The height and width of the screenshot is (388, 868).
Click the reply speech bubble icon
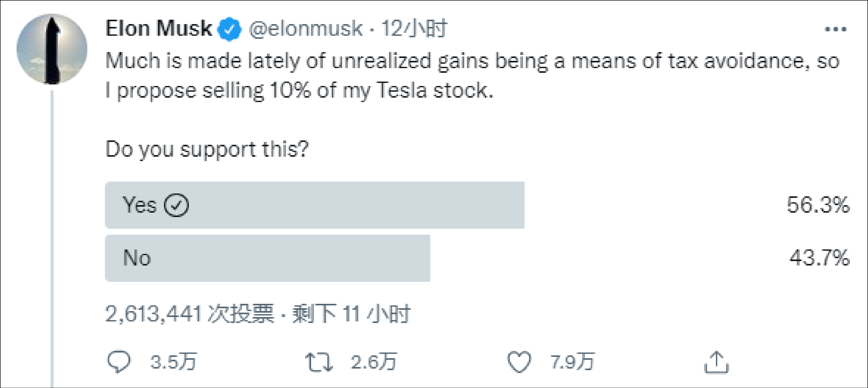119,362
